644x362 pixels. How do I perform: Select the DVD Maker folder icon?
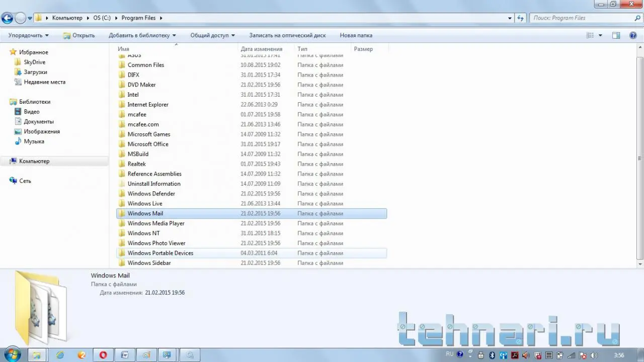(121, 85)
